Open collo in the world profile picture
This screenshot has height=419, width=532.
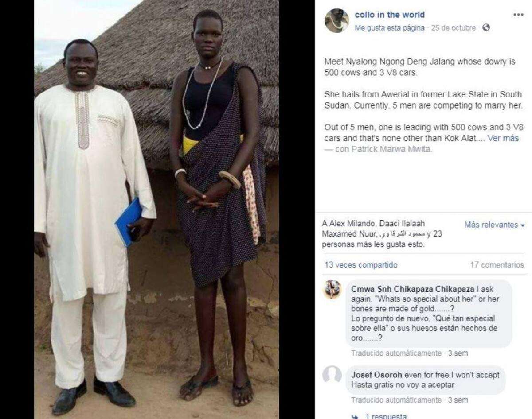pos(336,21)
